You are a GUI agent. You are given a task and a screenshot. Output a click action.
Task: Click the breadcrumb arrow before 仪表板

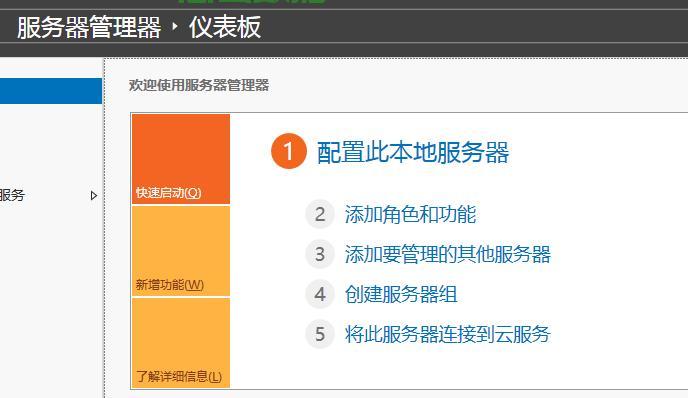point(175,27)
